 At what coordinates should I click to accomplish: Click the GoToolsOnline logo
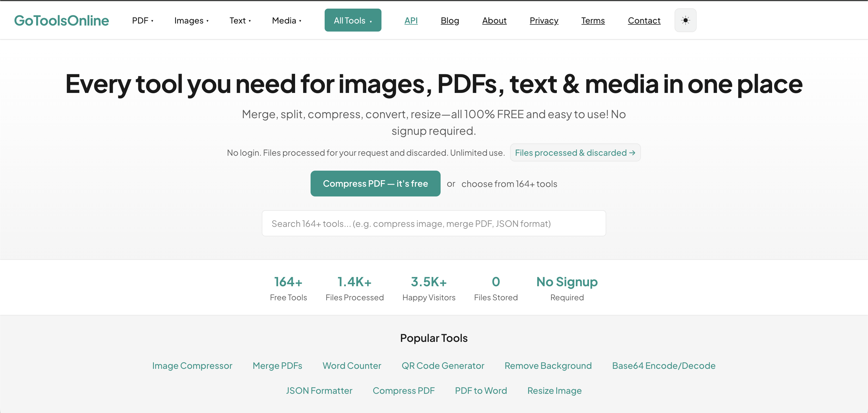(x=61, y=20)
